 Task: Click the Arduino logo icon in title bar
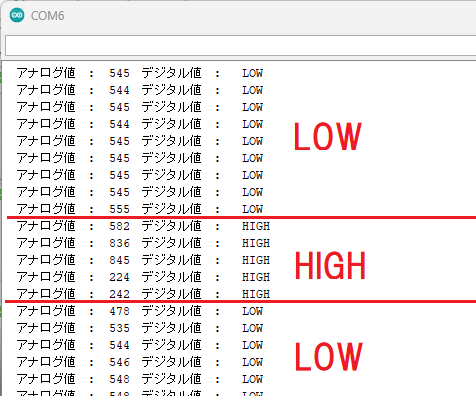pos(17,15)
